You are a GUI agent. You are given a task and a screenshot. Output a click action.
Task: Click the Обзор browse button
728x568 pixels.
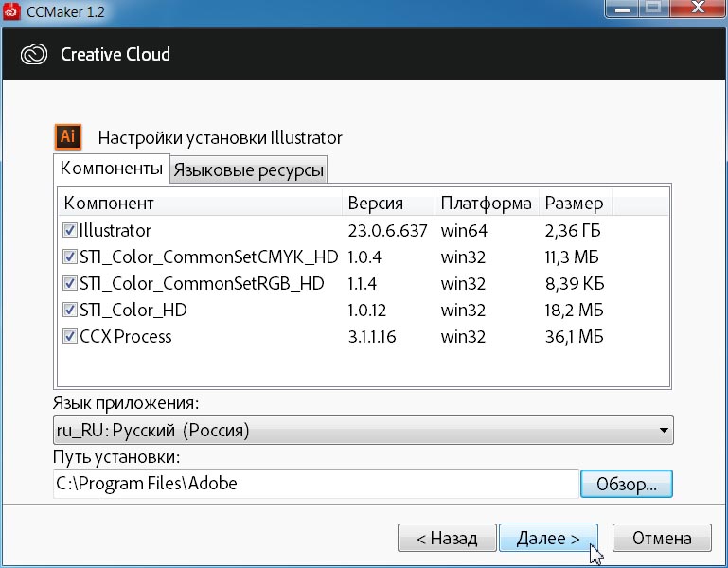point(627,484)
